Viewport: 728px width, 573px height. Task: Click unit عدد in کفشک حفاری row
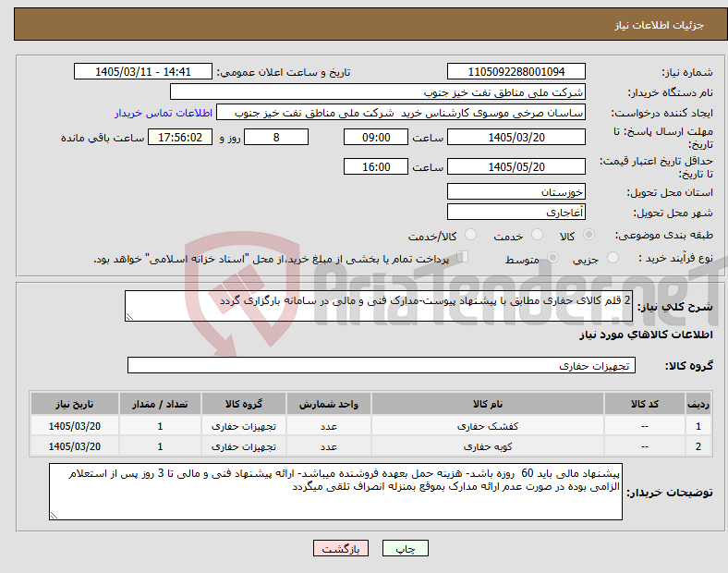tap(329, 426)
